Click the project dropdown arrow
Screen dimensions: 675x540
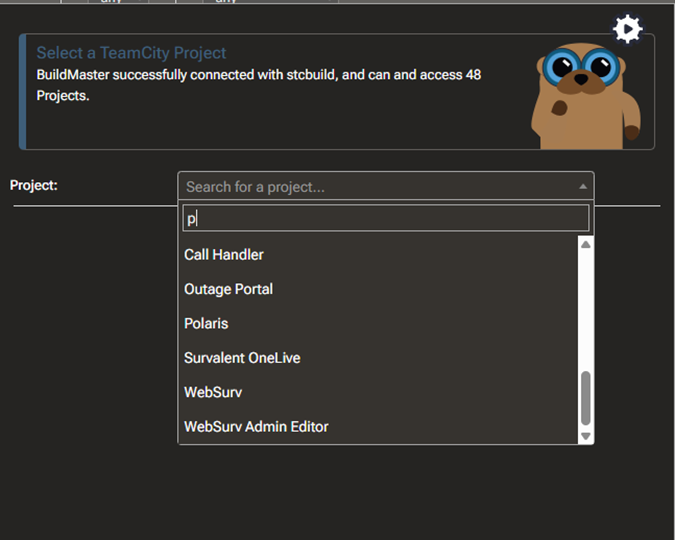[582, 186]
